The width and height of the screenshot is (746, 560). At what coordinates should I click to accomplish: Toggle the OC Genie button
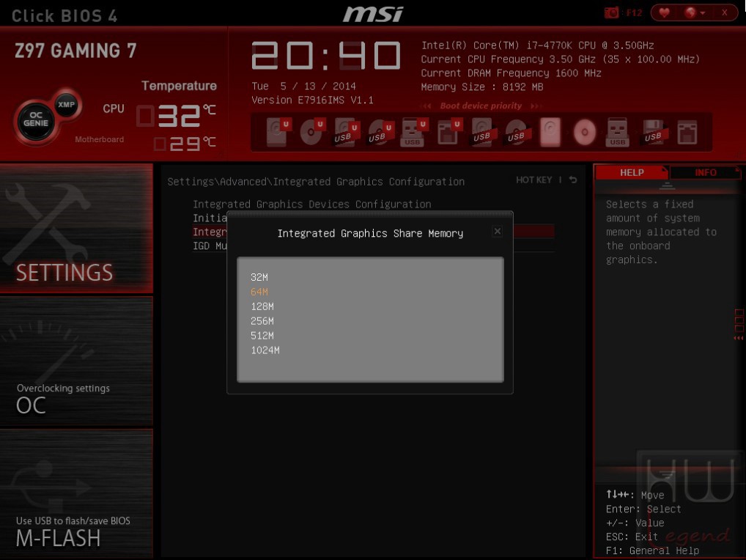36,119
